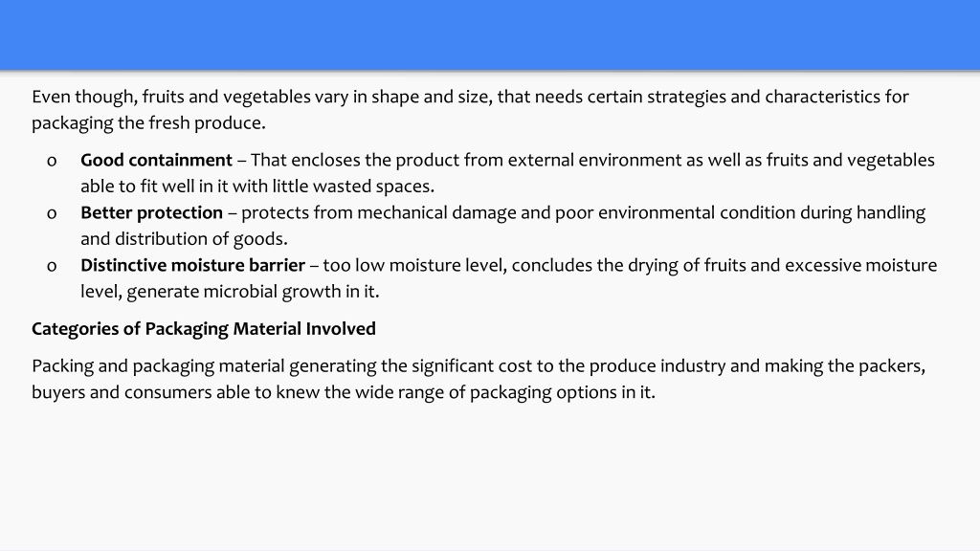
Task: Click the text 'and distribution of goods.'
Action: pyautogui.click(x=185, y=238)
